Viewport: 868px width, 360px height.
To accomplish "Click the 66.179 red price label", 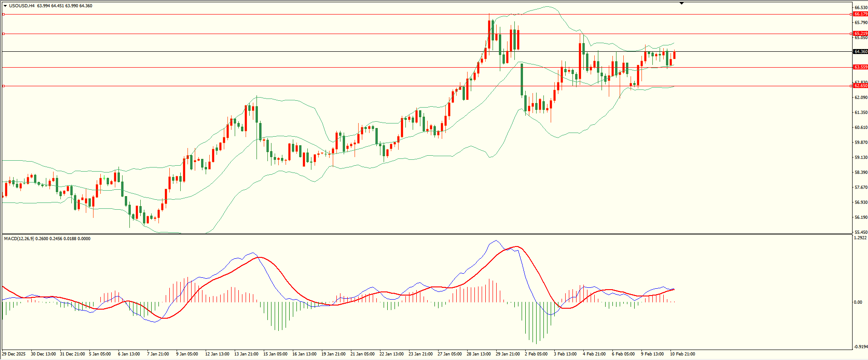I will pyautogui.click(x=860, y=15).
